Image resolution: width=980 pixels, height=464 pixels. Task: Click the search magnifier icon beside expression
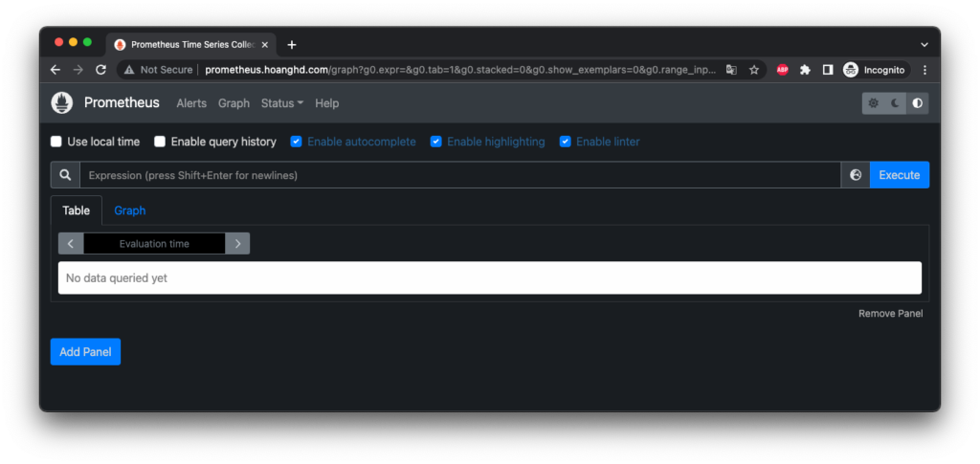pos(65,175)
